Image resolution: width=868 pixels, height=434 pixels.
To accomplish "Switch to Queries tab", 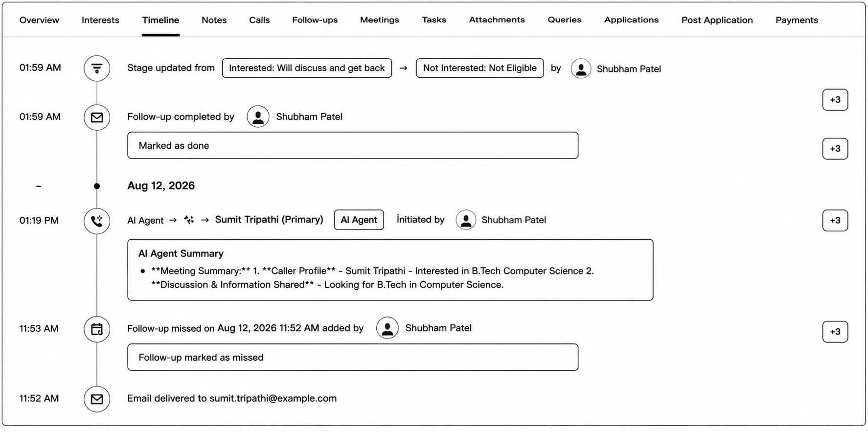I will [x=565, y=20].
